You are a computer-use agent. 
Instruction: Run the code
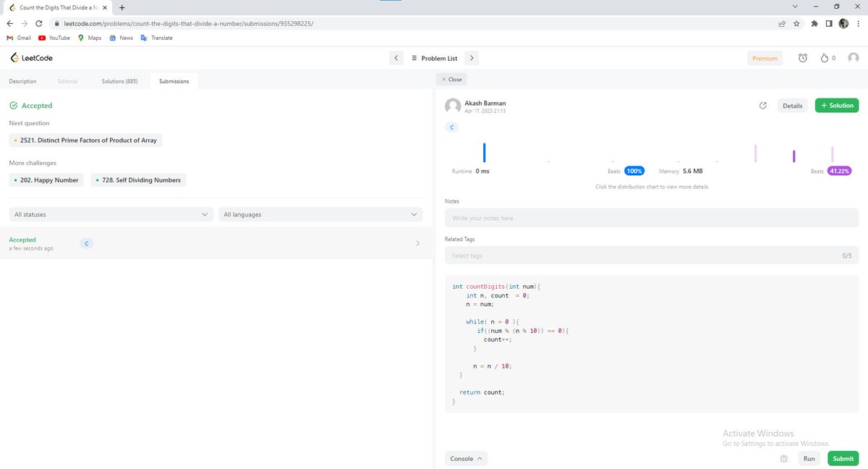[809, 458]
